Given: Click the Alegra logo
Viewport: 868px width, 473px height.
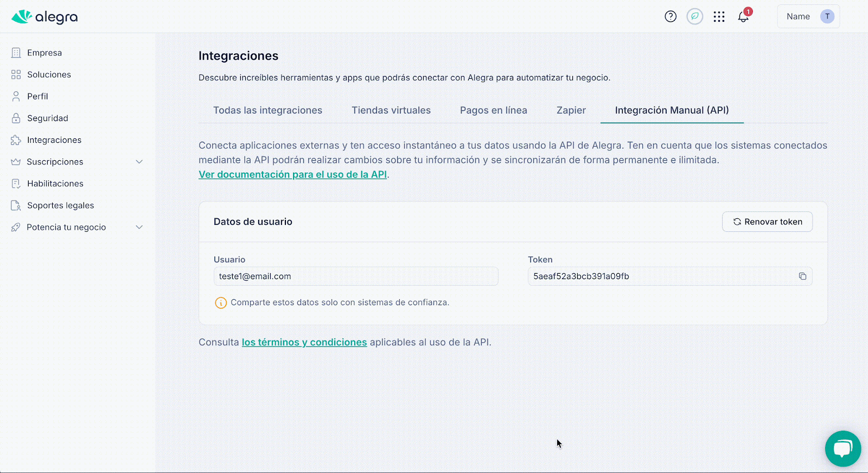Looking at the screenshot, I should [44, 17].
